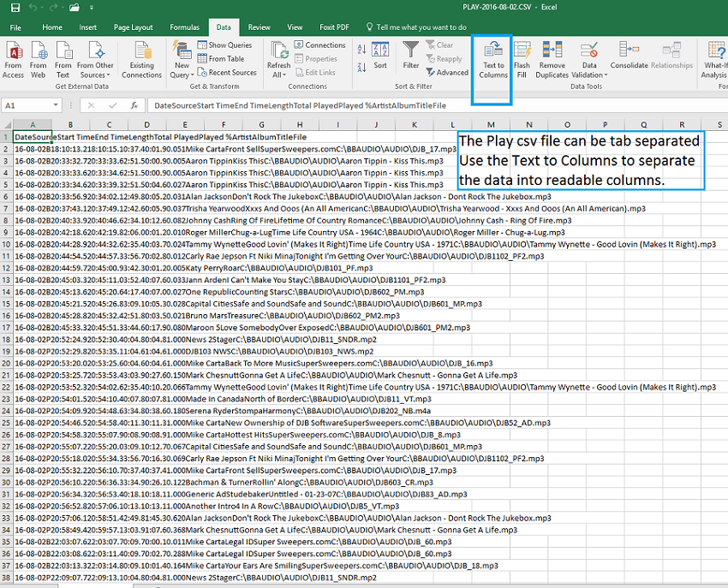Click Remove Duplicates
The width and height of the screenshot is (728, 588).
552,60
